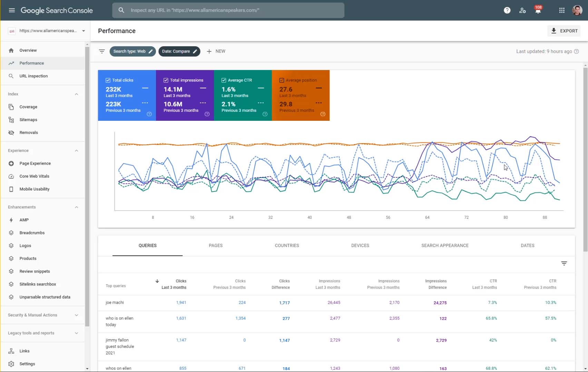Open Products enhancement report
588x372 pixels.
(x=42, y=258)
